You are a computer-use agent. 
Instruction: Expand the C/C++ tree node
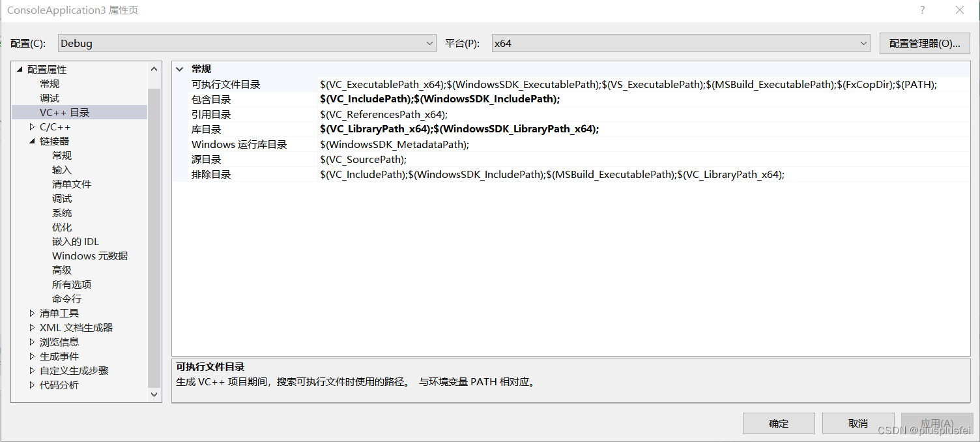[x=31, y=126]
